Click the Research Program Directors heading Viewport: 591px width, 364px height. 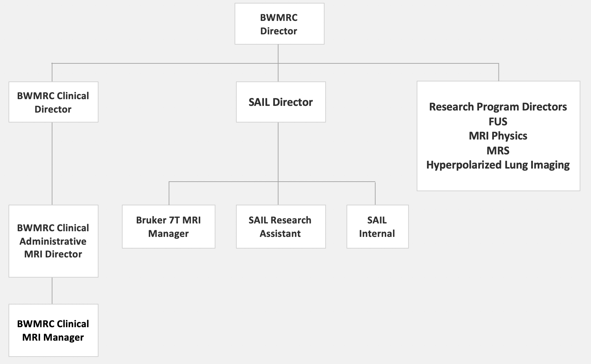click(x=498, y=107)
